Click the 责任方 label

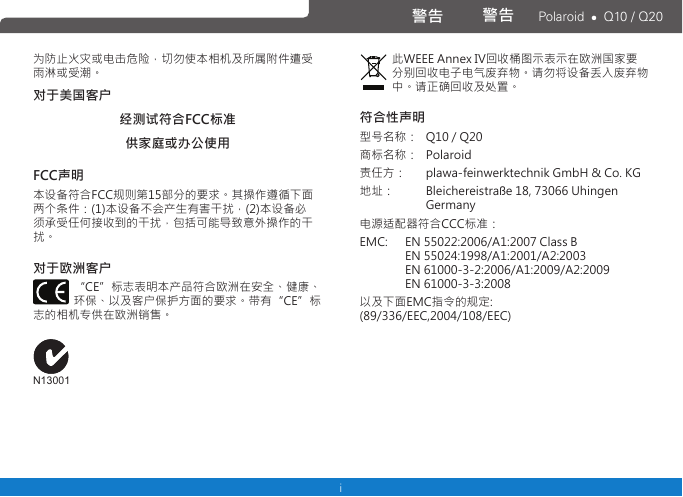pos(382,173)
